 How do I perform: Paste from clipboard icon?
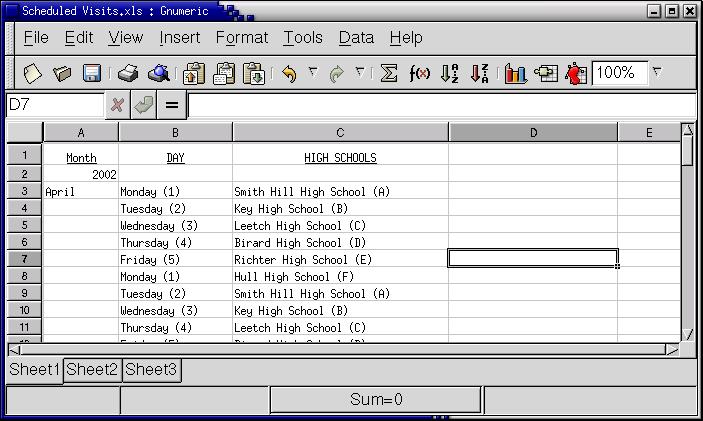254,73
